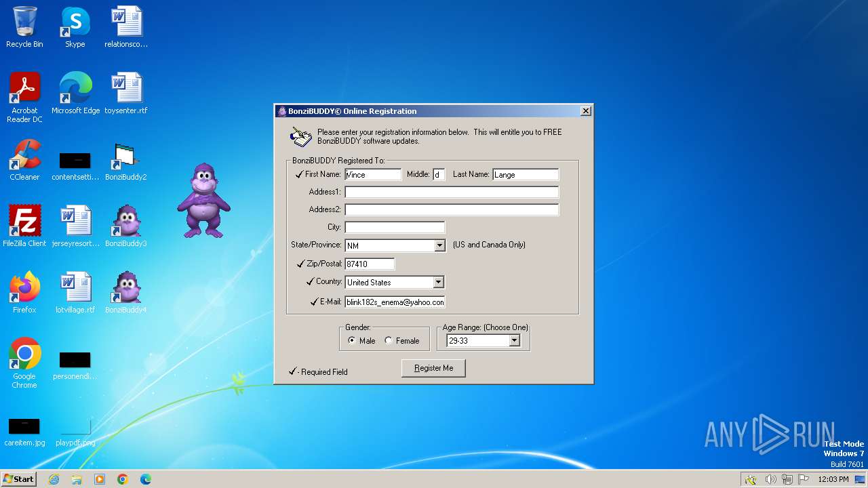Viewport: 868px width, 488px height.
Task: Click the City field
Action: pyautogui.click(x=395, y=227)
